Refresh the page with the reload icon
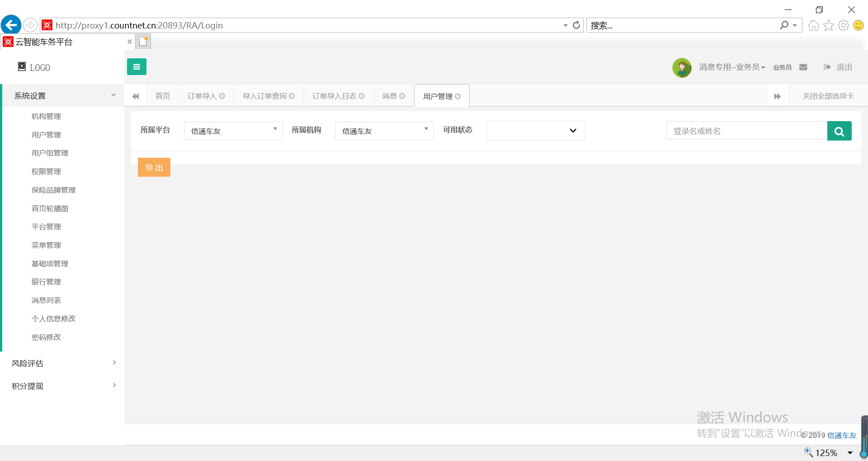The height and width of the screenshot is (461, 868). [576, 25]
